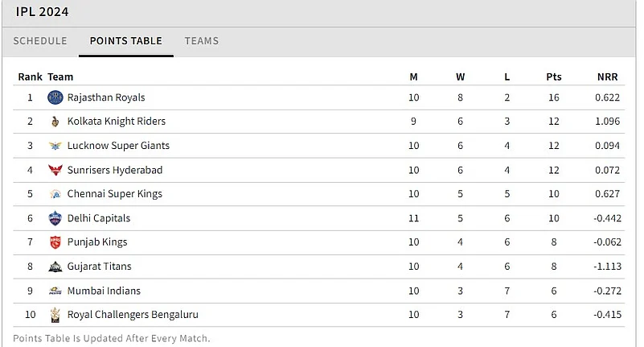This screenshot has height=347, width=644.
Task: Click the Pts column header
Action: click(x=554, y=77)
